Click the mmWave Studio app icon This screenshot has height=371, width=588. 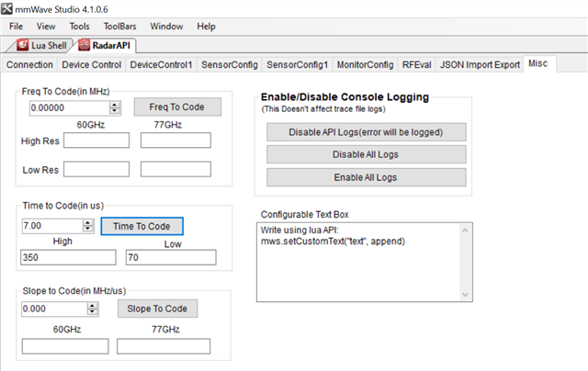(x=6, y=8)
